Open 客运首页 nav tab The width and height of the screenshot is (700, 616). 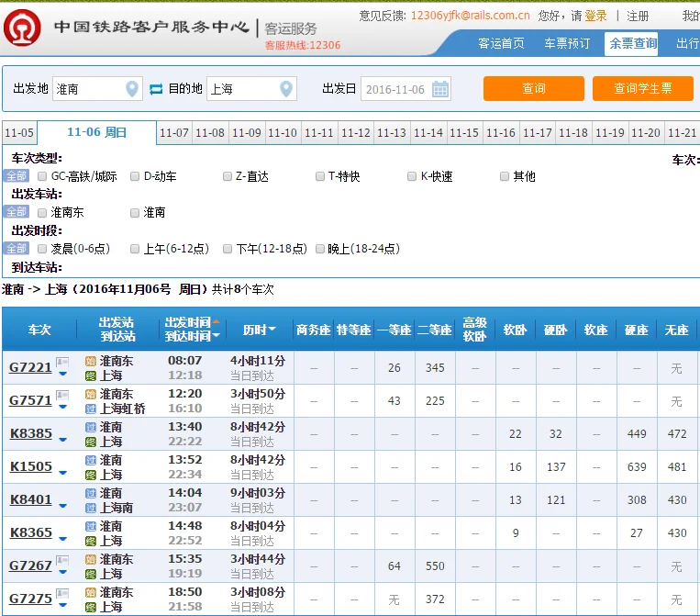click(501, 43)
